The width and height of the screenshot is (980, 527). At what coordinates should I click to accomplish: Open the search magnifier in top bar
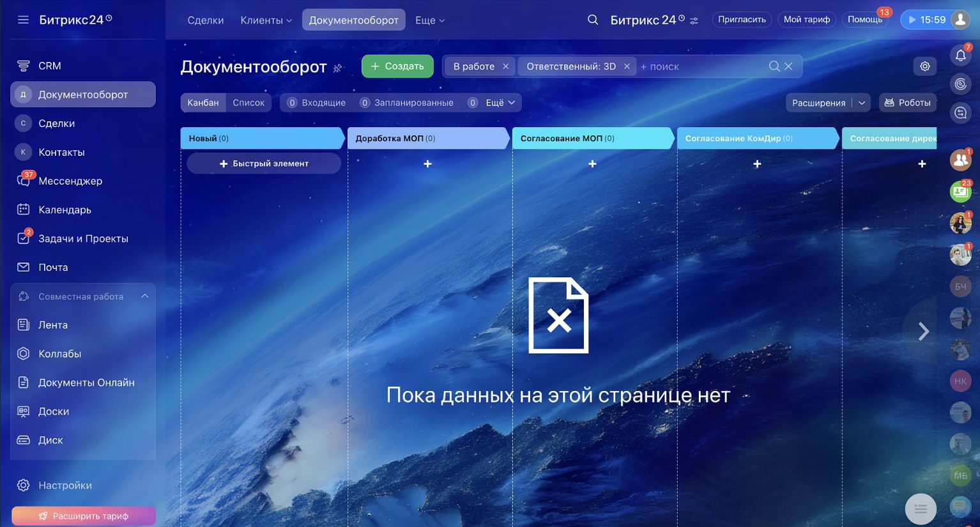tap(593, 20)
